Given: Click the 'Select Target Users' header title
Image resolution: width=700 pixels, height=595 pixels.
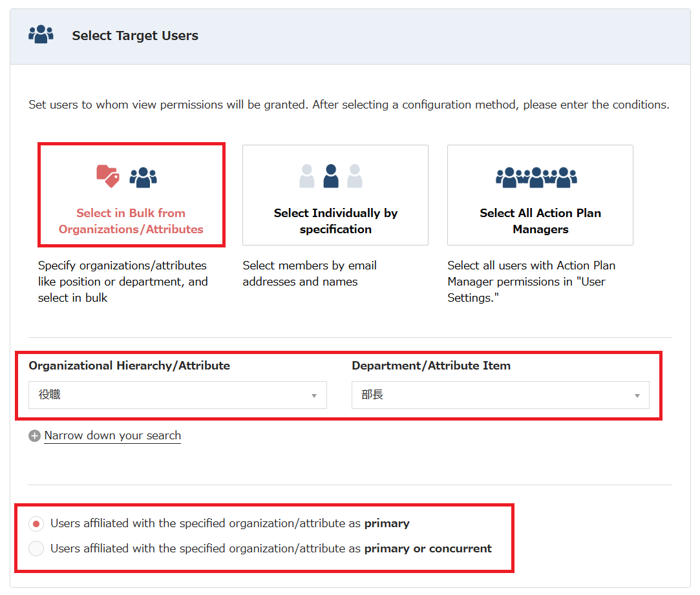Looking at the screenshot, I should (135, 36).
